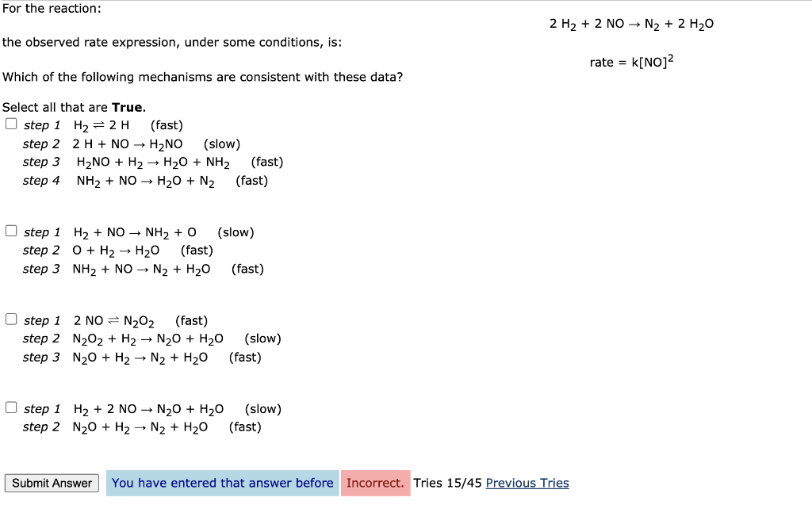Click the Incorrect status label
The image size is (812, 505).
click(375, 483)
